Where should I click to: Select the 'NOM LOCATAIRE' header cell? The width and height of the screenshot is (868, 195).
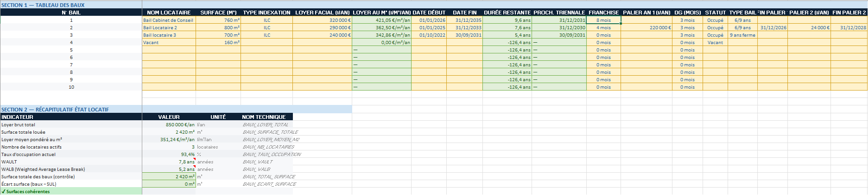pos(169,13)
